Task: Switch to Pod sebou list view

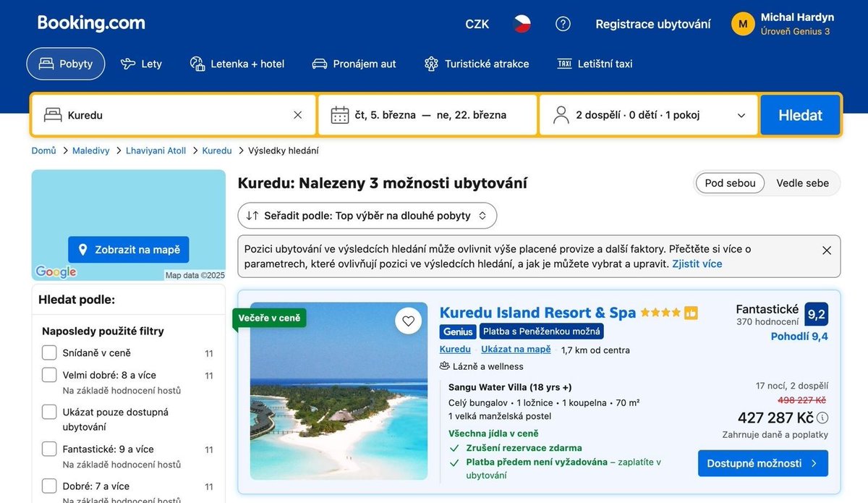Action: [x=730, y=183]
